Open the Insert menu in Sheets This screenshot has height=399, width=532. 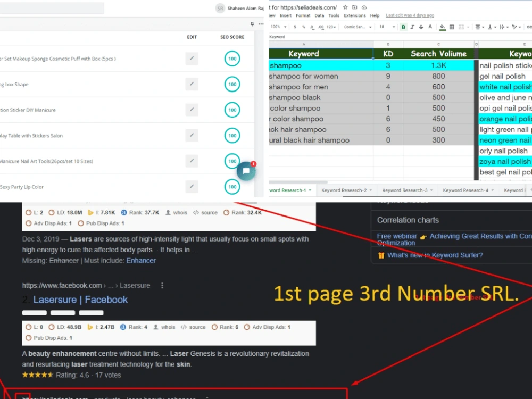pyautogui.click(x=285, y=15)
